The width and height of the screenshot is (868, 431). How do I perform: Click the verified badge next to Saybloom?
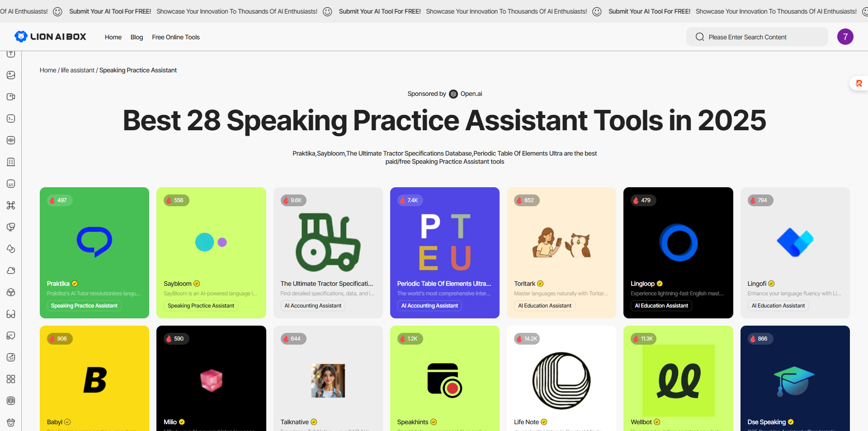point(197,284)
